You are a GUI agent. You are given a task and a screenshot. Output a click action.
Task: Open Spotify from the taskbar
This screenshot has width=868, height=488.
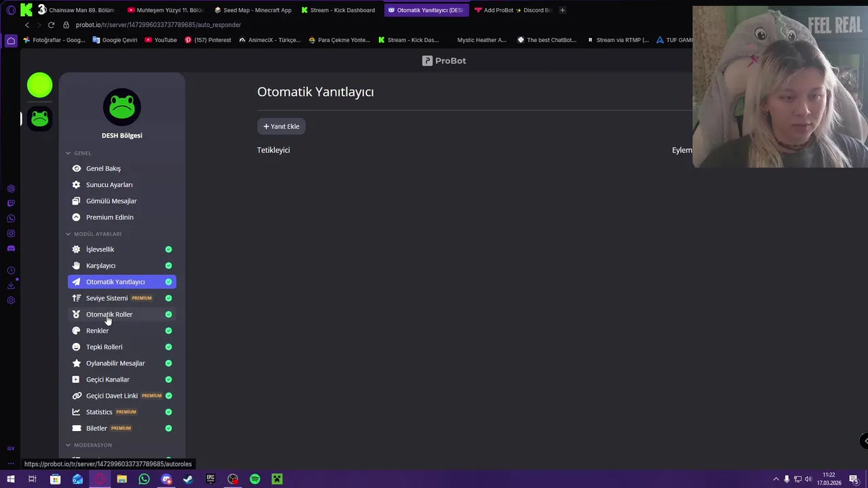tap(255, 479)
